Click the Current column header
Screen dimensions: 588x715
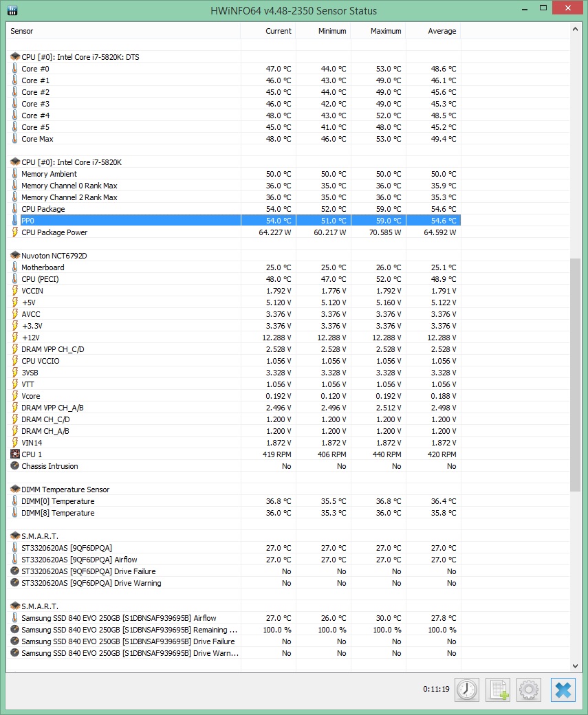268,31
